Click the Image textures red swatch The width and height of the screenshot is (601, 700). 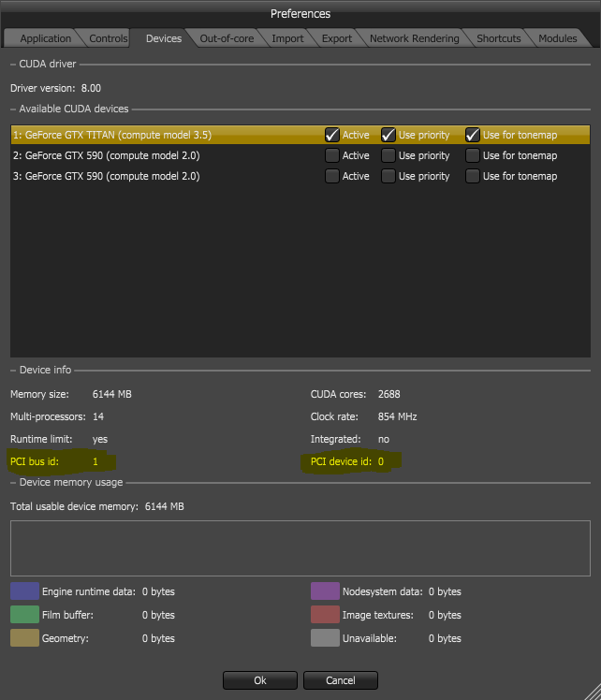point(325,615)
